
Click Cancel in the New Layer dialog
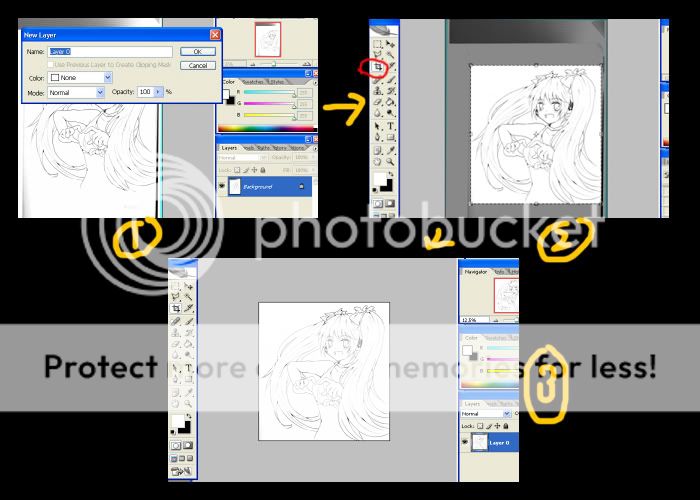pos(198,65)
